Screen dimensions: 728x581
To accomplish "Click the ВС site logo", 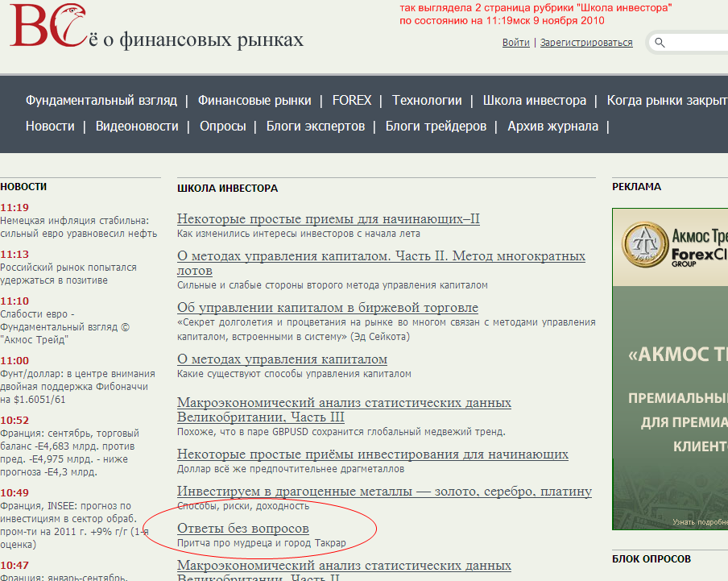I will tap(49, 26).
